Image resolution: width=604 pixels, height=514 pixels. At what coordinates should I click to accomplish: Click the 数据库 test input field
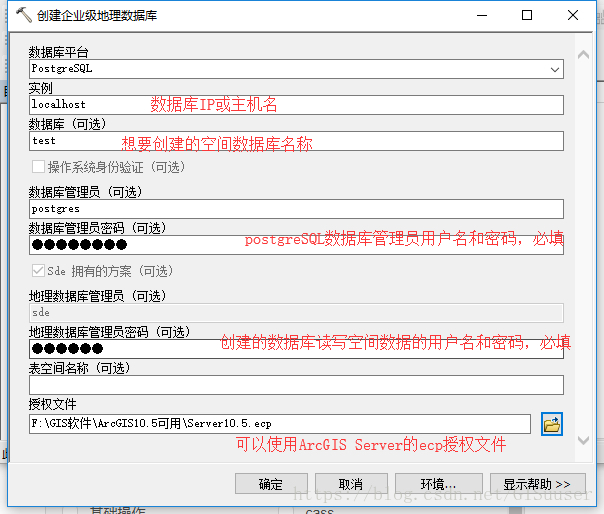coord(296,141)
